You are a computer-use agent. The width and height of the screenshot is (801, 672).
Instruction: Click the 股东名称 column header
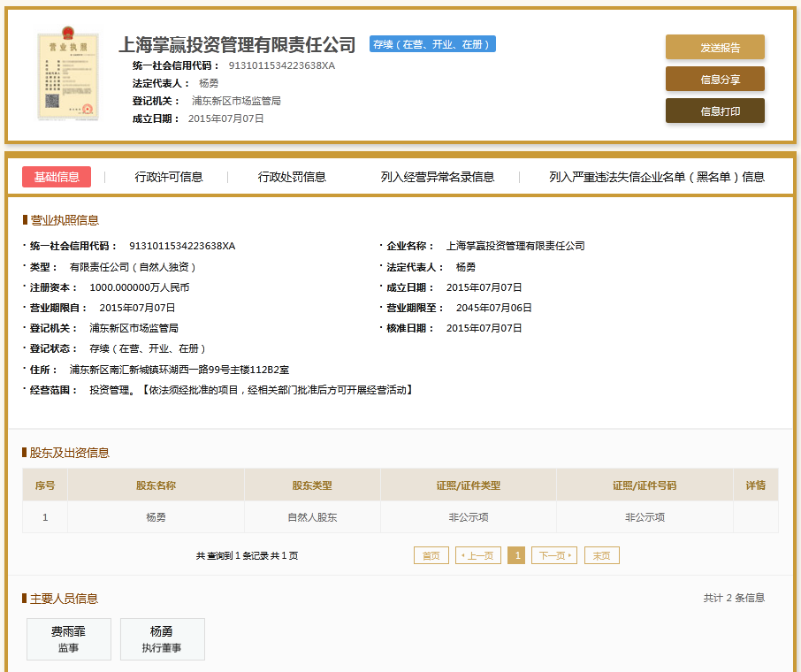tap(156, 485)
